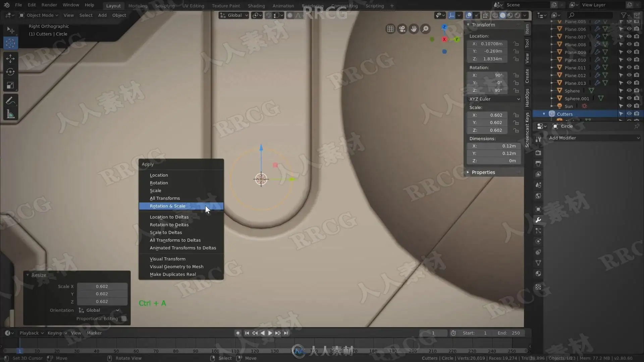Toggle orthographic grid view icon
The image size is (644, 362).
click(390, 29)
